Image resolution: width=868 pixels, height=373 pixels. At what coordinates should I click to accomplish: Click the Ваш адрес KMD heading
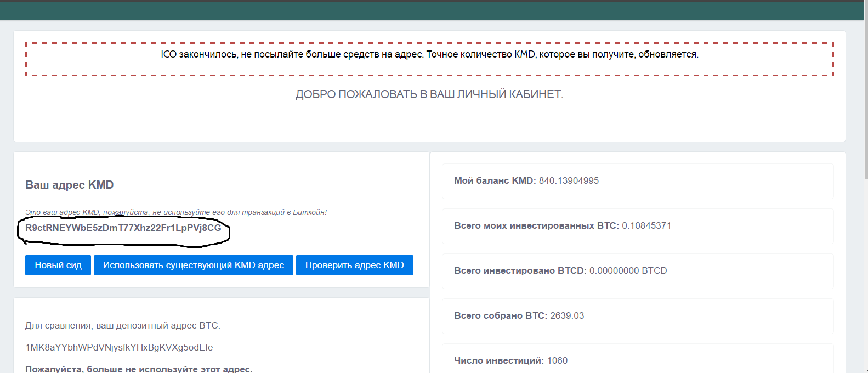(x=70, y=185)
